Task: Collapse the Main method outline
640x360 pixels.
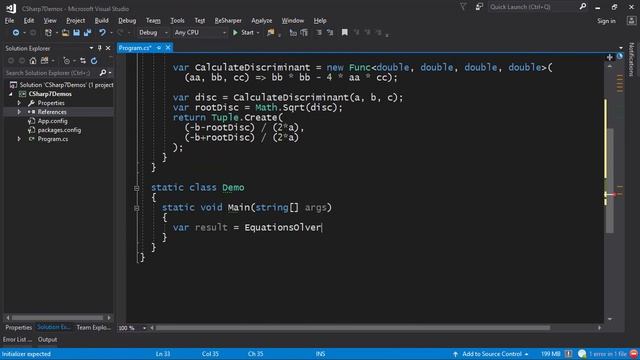Action: point(137,208)
